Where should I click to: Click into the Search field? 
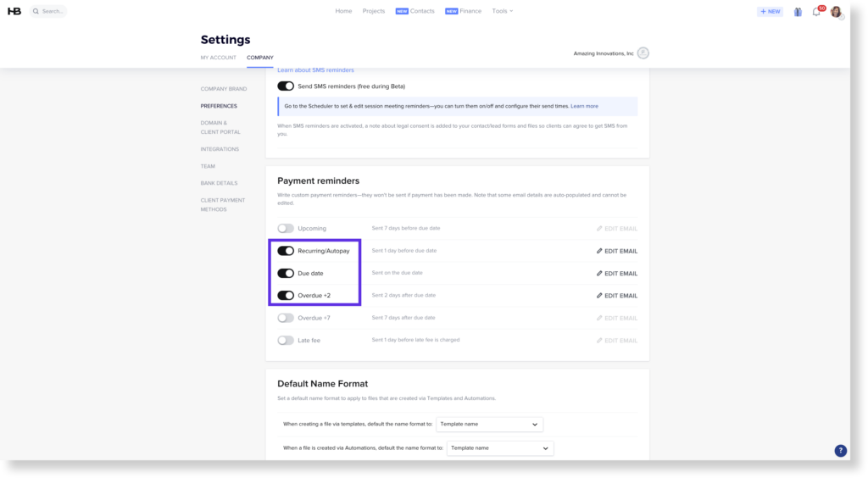pyautogui.click(x=48, y=11)
